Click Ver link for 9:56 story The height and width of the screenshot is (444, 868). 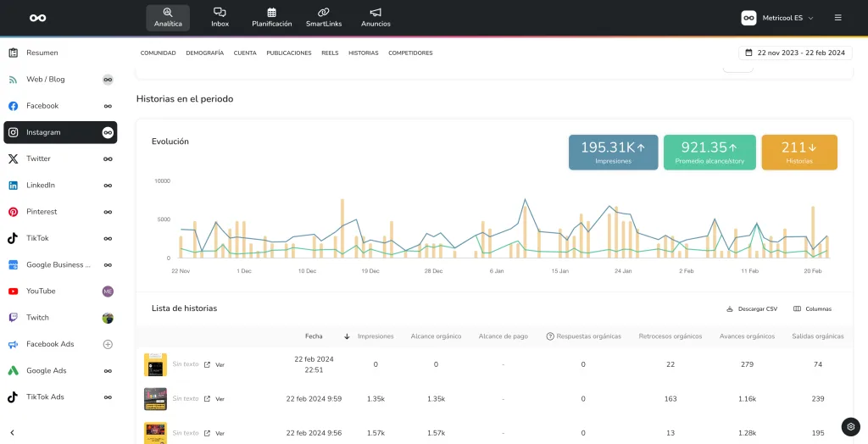pos(214,433)
